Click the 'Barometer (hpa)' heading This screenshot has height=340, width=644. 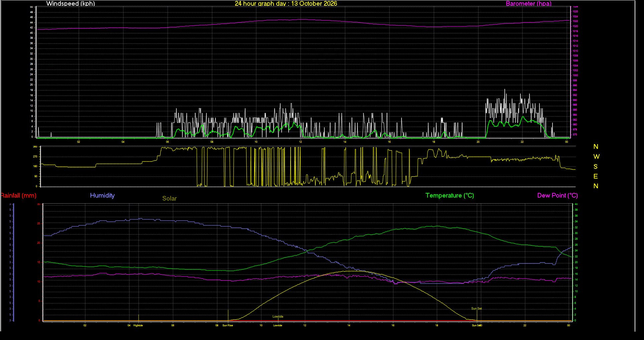tap(528, 4)
